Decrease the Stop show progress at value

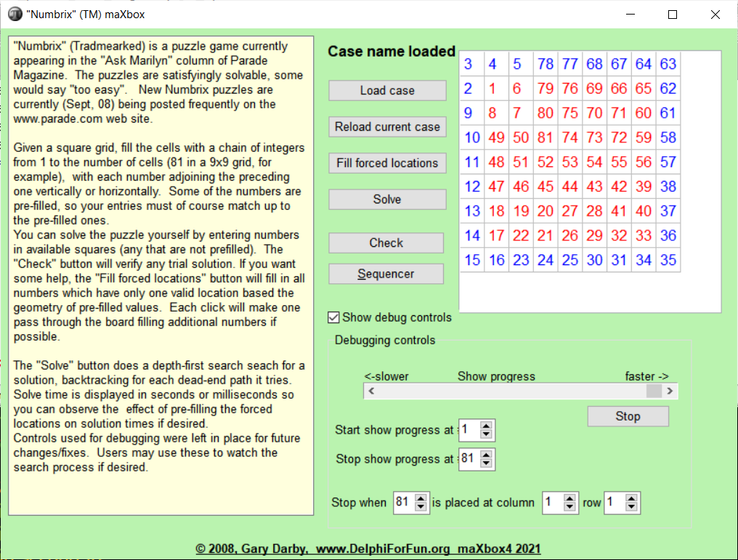(x=487, y=463)
